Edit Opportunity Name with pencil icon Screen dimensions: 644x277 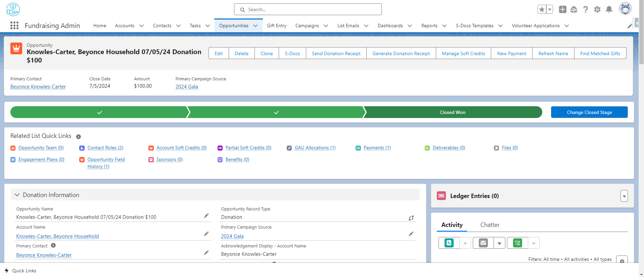coord(206,216)
